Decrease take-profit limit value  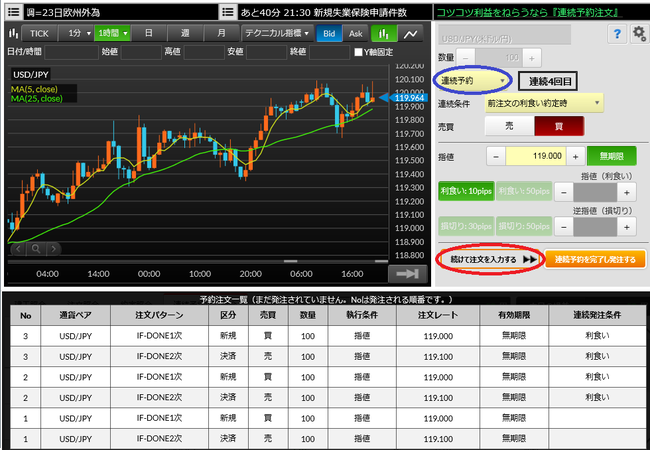coord(564,192)
